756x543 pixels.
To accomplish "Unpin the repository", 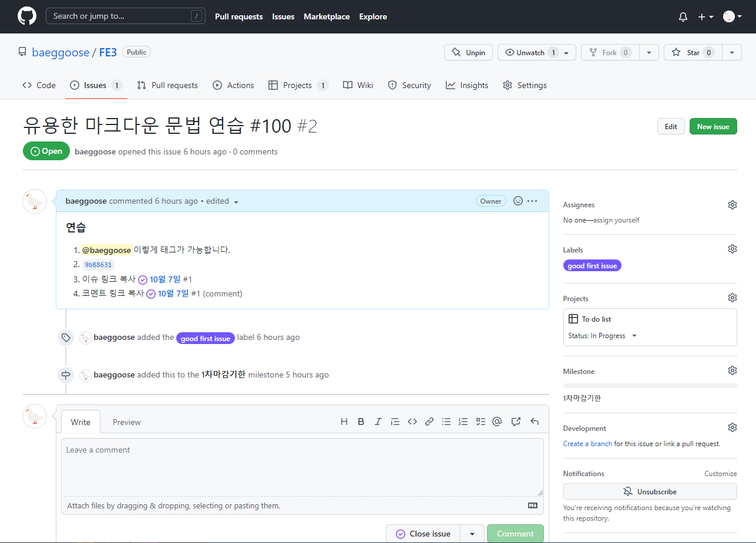I will (x=468, y=52).
